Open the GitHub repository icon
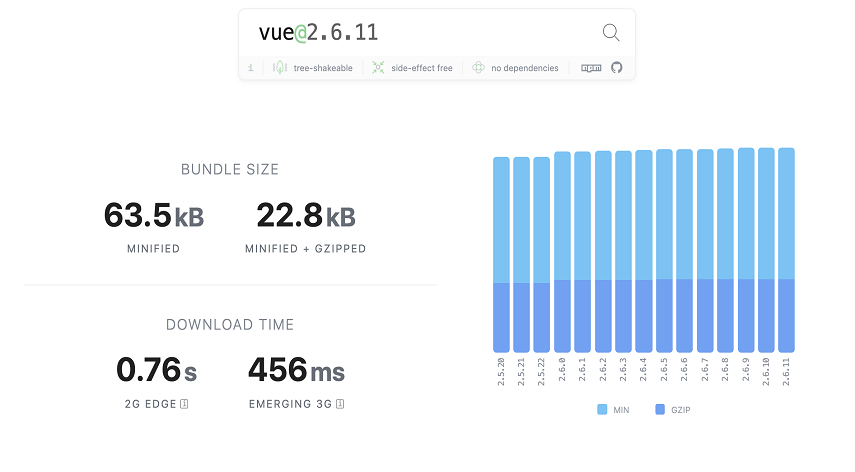 coord(617,68)
